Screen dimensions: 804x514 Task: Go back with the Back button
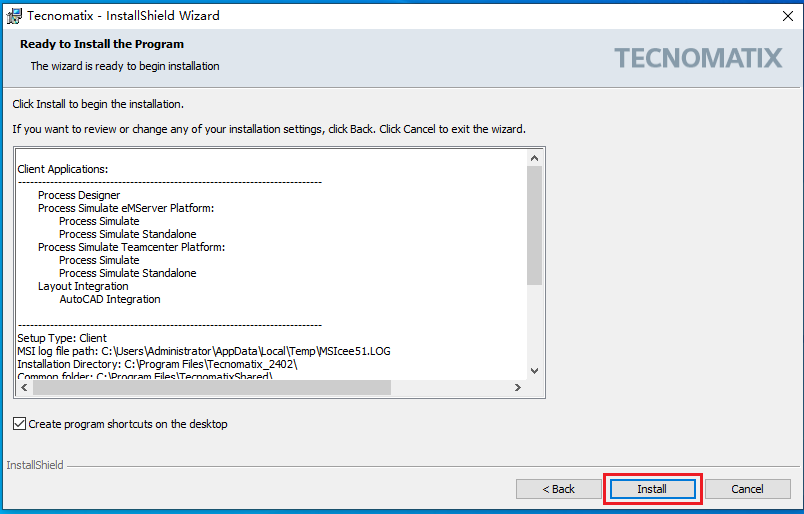[558, 489]
